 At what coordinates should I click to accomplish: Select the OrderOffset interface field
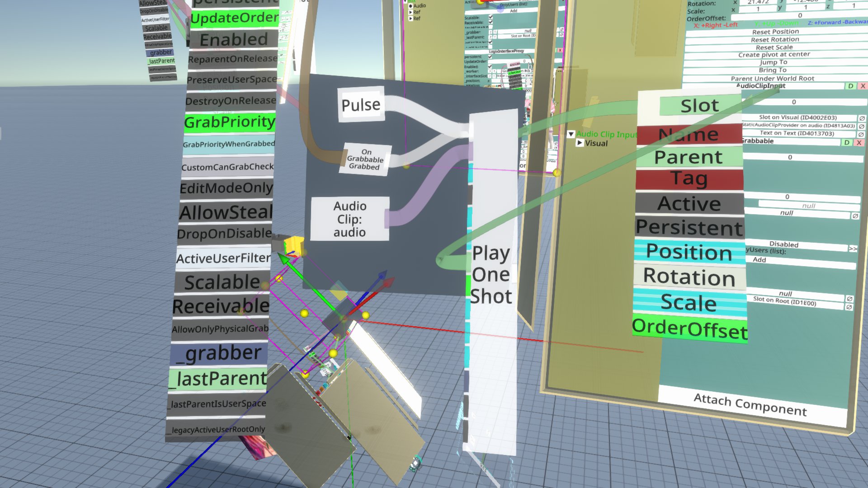pyautogui.click(x=689, y=329)
